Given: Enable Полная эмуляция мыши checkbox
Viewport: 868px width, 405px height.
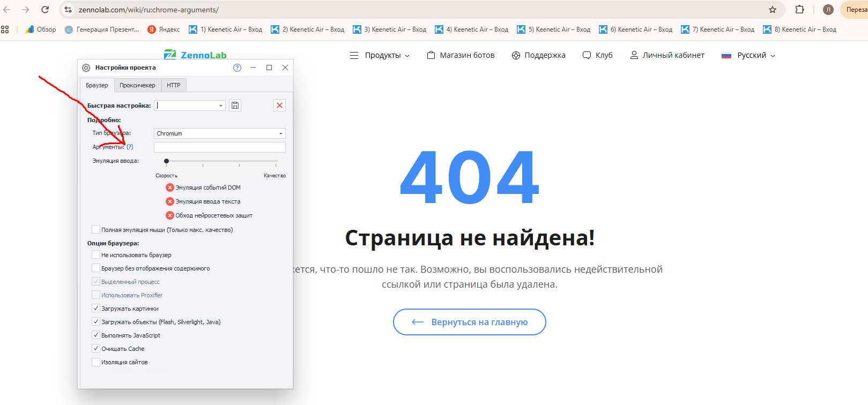Looking at the screenshot, I should (x=96, y=229).
